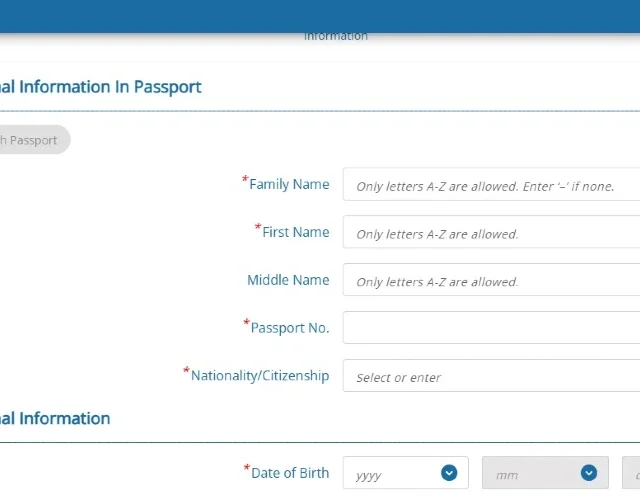Expand the Nationality/Citizenship select box
This screenshot has width=640, height=500.
coord(490,377)
